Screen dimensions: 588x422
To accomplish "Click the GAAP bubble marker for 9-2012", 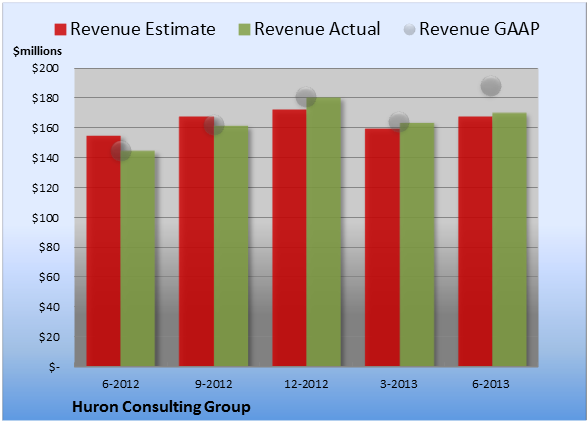I will tap(214, 125).
